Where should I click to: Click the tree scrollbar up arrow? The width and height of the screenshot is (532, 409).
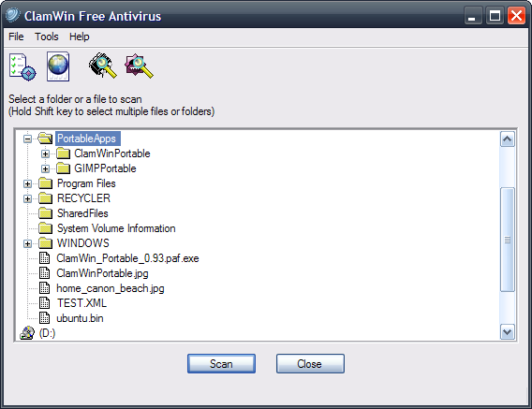508,139
